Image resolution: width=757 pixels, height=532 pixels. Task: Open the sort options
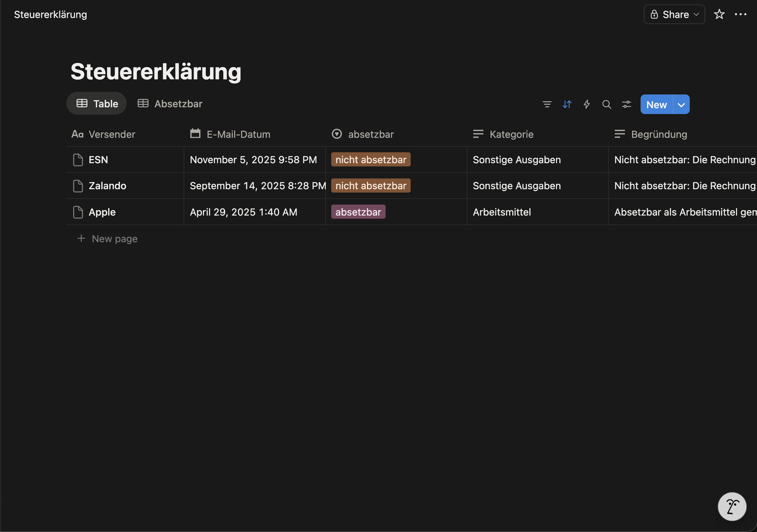click(x=567, y=104)
